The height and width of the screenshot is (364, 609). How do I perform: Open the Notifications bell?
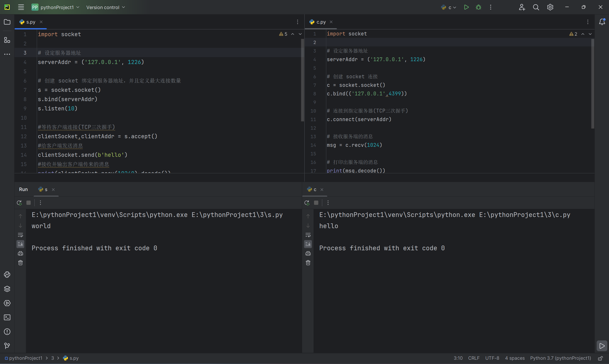602,22
